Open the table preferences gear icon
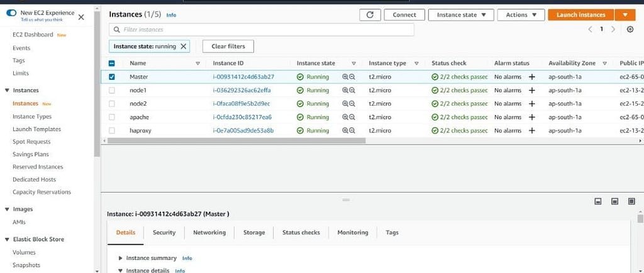The image size is (644, 273). (630, 29)
